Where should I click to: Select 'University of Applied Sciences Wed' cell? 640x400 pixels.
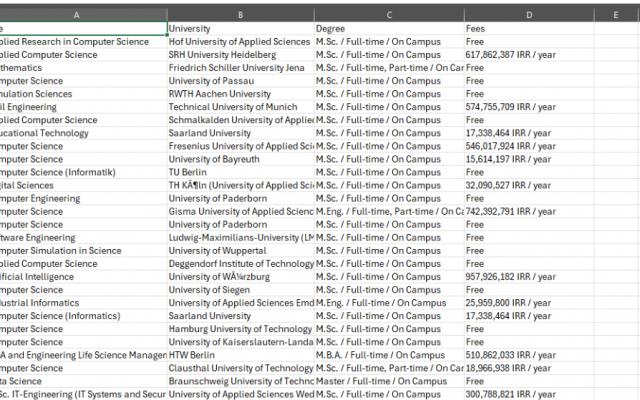[241, 394]
